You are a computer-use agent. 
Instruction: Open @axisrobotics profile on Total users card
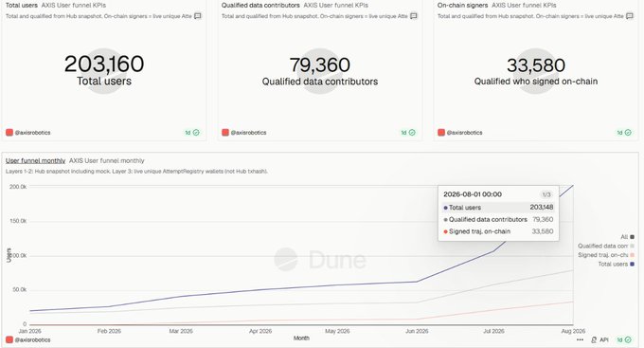(32, 133)
